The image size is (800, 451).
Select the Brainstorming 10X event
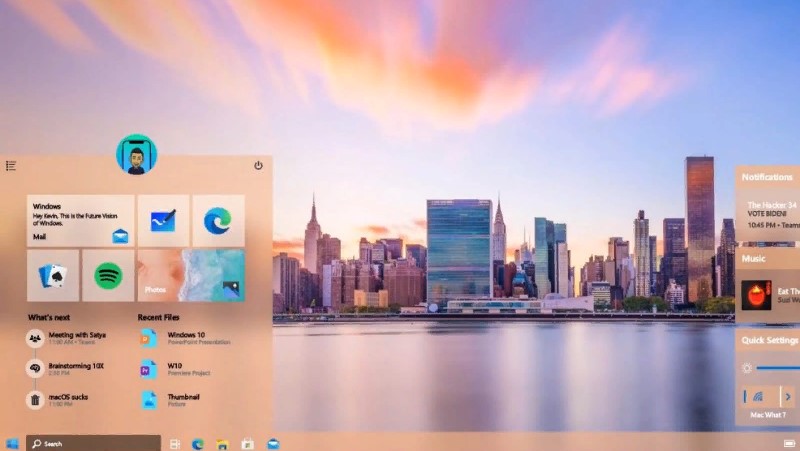click(x=76, y=369)
